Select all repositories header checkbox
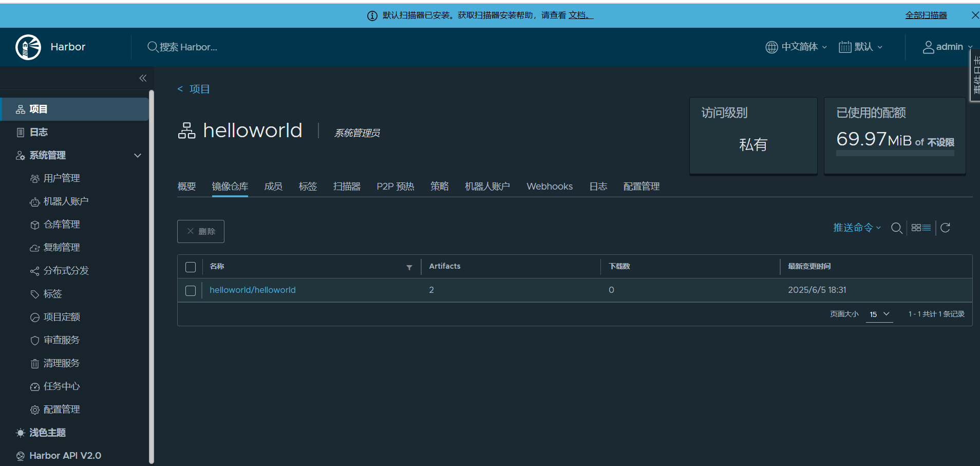This screenshot has height=466, width=980. (x=191, y=267)
